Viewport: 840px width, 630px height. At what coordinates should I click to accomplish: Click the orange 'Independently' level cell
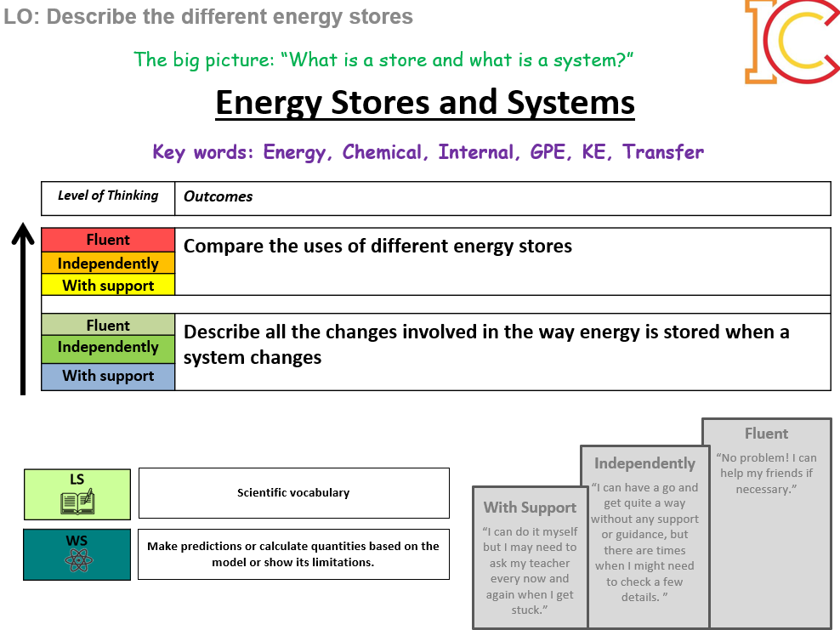point(108,263)
